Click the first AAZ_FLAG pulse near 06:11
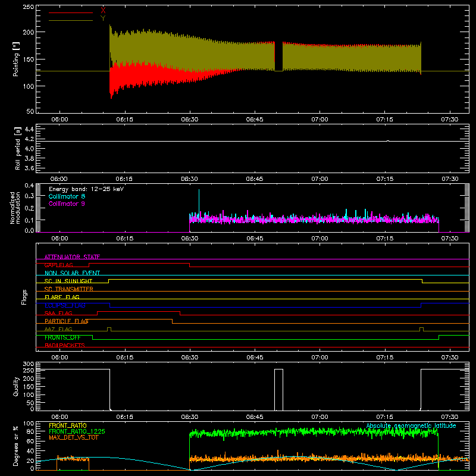The image size is (476, 476). [109, 330]
